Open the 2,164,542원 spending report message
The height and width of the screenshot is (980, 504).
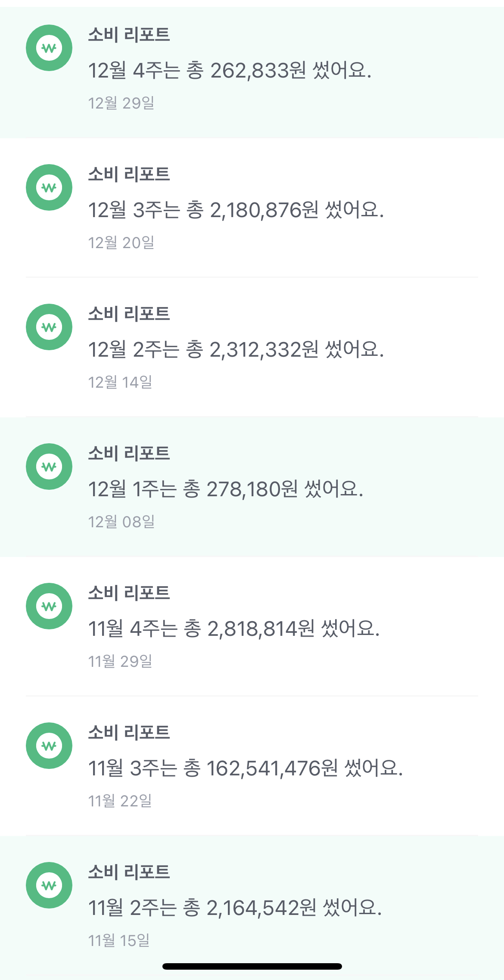click(x=235, y=908)
